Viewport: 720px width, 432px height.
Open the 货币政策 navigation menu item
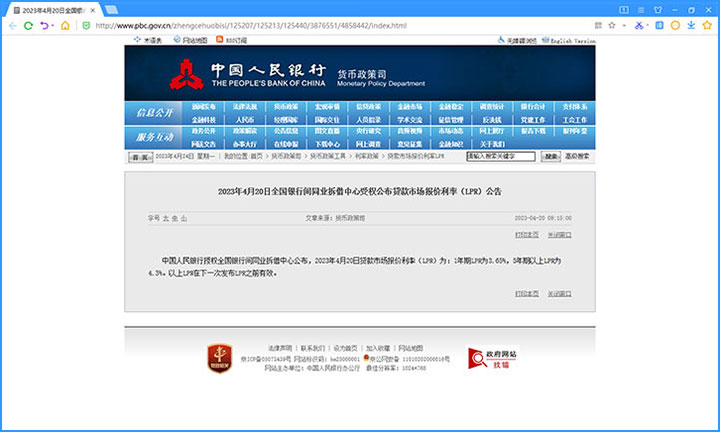pos(286,106)
